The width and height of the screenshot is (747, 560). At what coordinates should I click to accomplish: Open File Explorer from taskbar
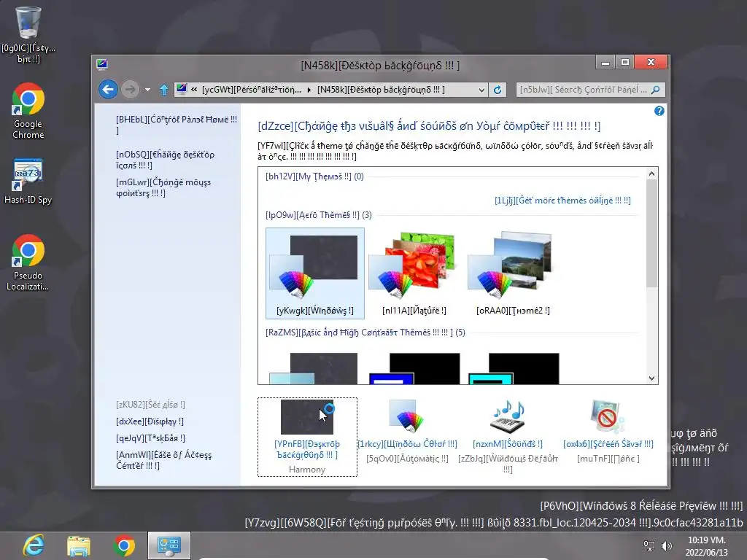click(x=79, y=545)
